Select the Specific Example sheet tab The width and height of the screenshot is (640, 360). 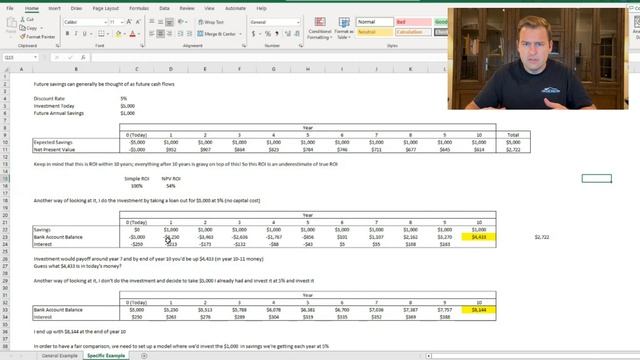106,356
